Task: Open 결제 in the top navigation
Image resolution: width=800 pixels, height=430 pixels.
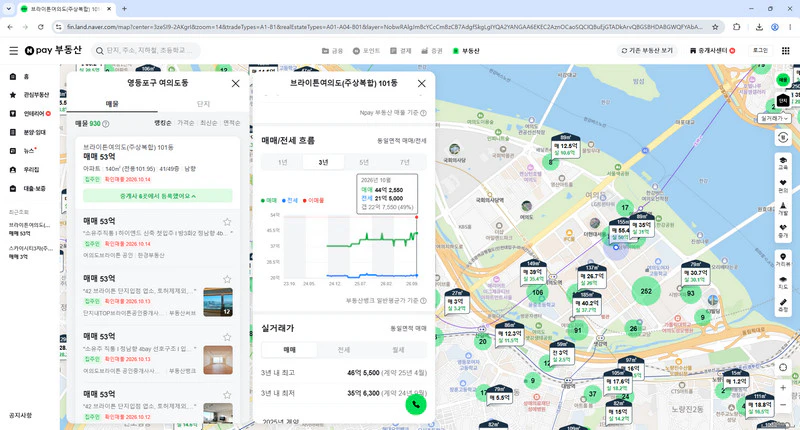Action: pos(401,50)
